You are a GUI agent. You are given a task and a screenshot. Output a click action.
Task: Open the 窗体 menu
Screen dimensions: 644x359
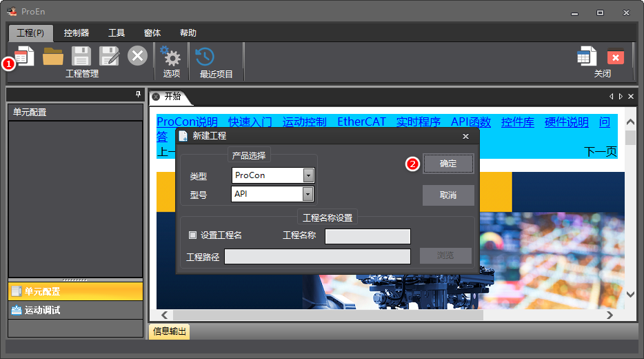[x=152, y=33]
